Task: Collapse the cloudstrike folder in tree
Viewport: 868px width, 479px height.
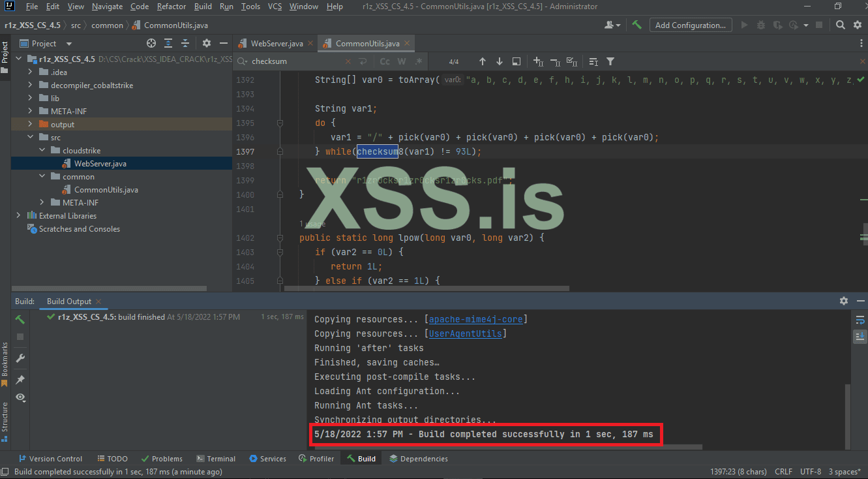Action: pyautogui.click(x=42, y=151)
